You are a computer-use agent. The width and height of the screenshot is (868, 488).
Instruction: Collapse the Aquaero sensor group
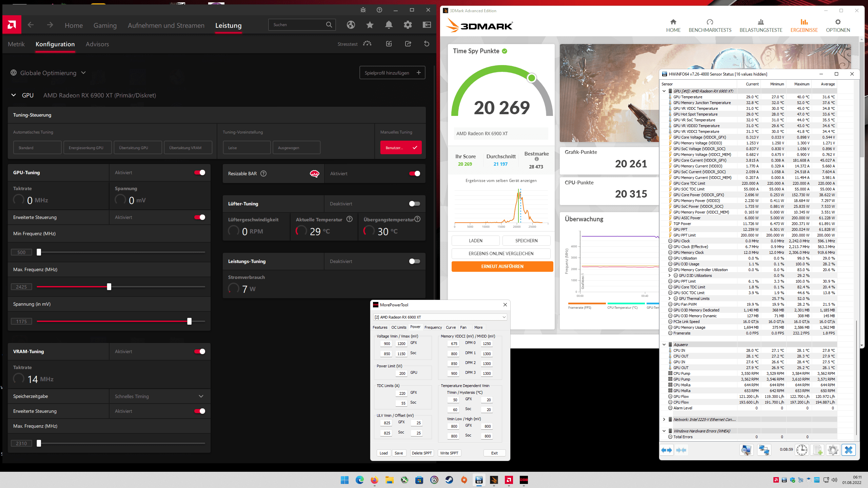(x=664, y=345)
